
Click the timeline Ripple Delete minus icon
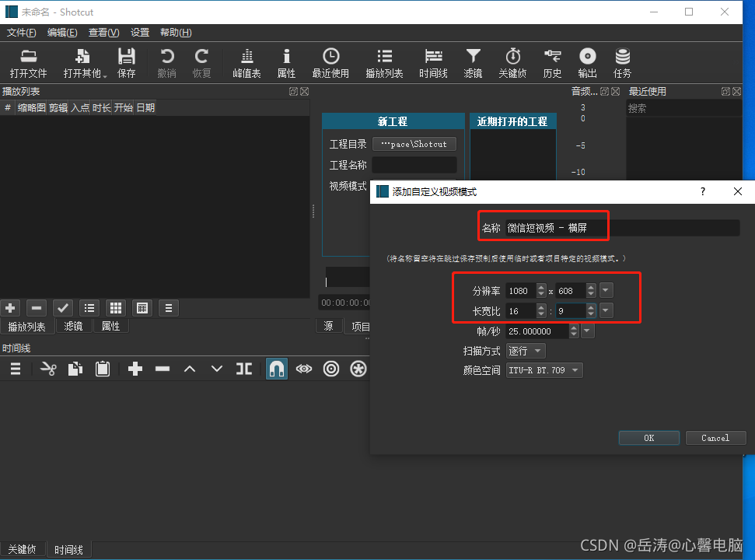coord(163,369)
